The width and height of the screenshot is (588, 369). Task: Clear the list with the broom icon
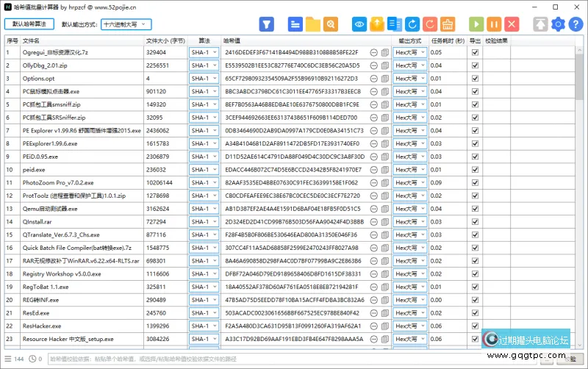pyautogui.click(x=448, y=24)
